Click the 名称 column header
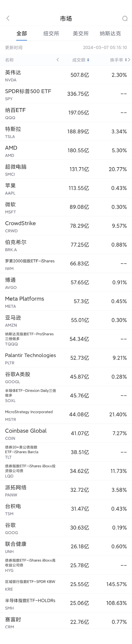The height and width of the screenshot is (644, 132). (9, 60)
